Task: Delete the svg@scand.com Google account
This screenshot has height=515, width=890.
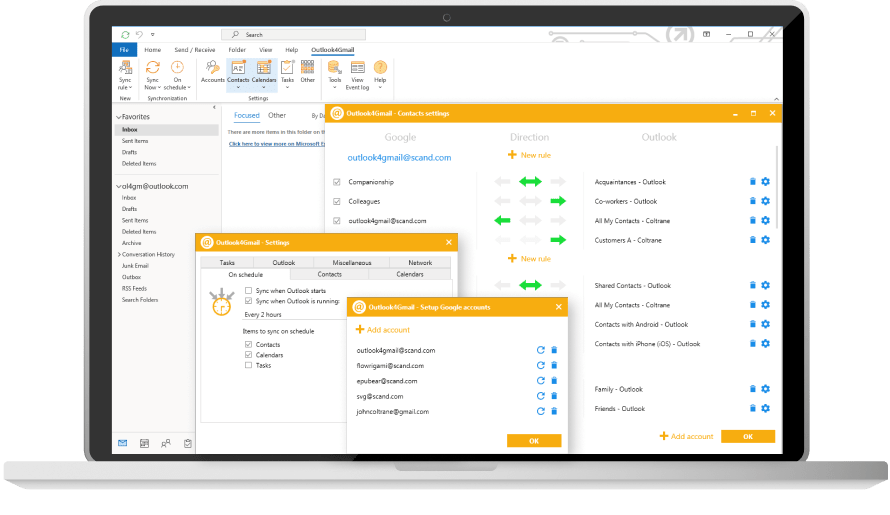Action: point(555,396)
